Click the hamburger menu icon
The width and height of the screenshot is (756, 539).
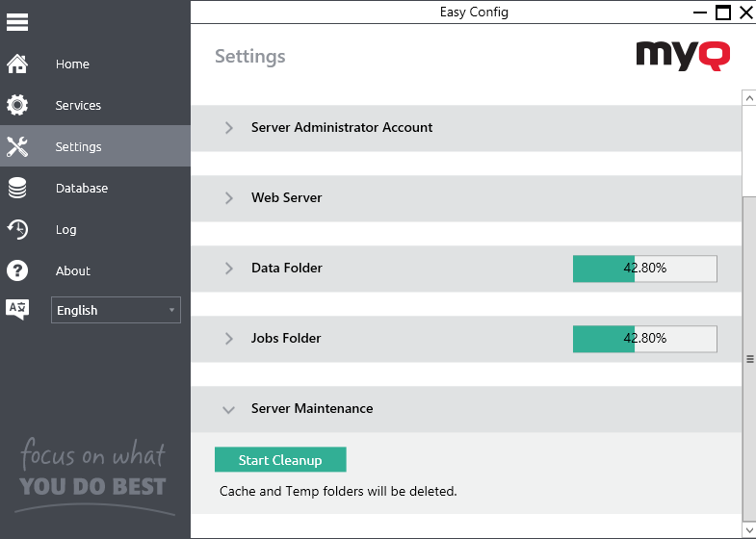click(x=17, y=20)
